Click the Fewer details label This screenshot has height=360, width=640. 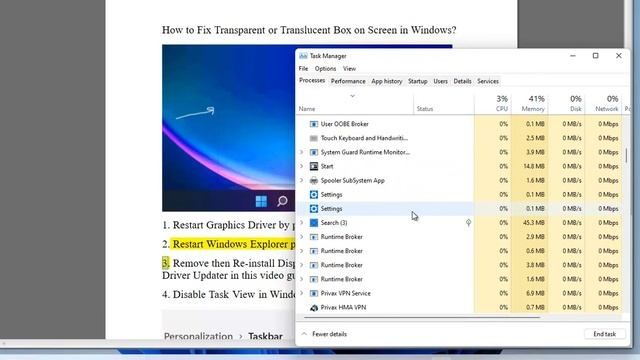(329, 334)
